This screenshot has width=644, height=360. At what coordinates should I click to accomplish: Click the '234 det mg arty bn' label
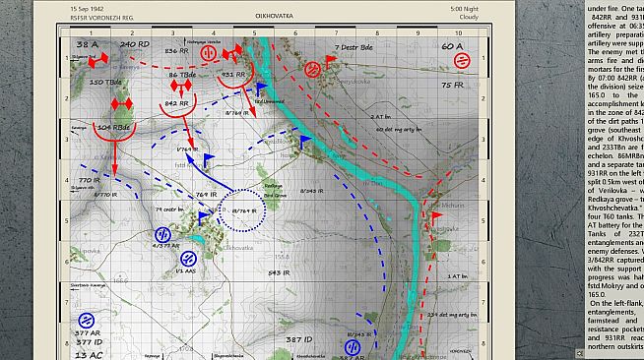[x=451, y=315]
